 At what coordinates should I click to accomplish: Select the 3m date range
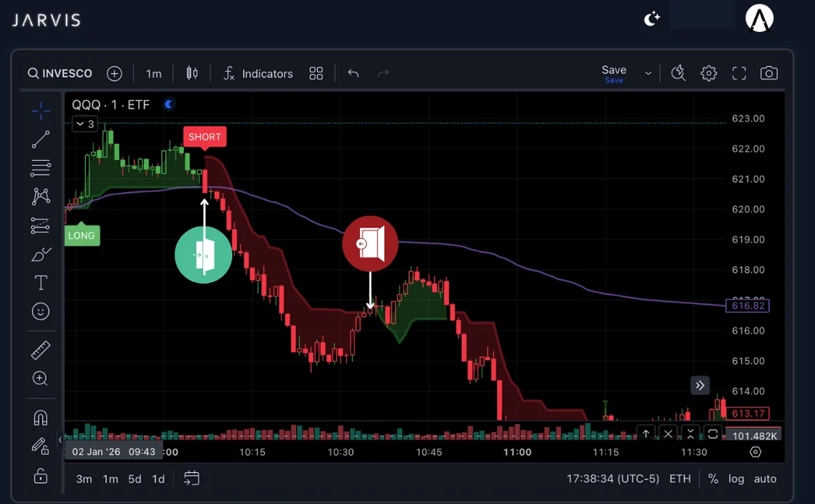tap(84, 479)
